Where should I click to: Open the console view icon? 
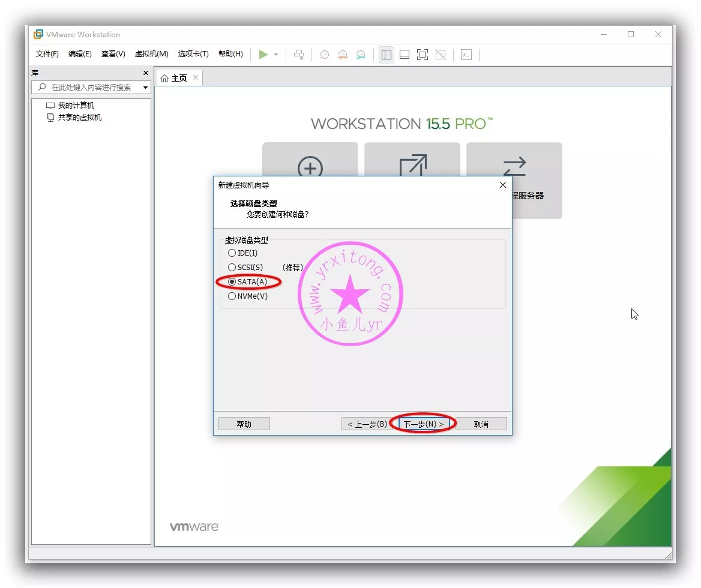point(466,55)
